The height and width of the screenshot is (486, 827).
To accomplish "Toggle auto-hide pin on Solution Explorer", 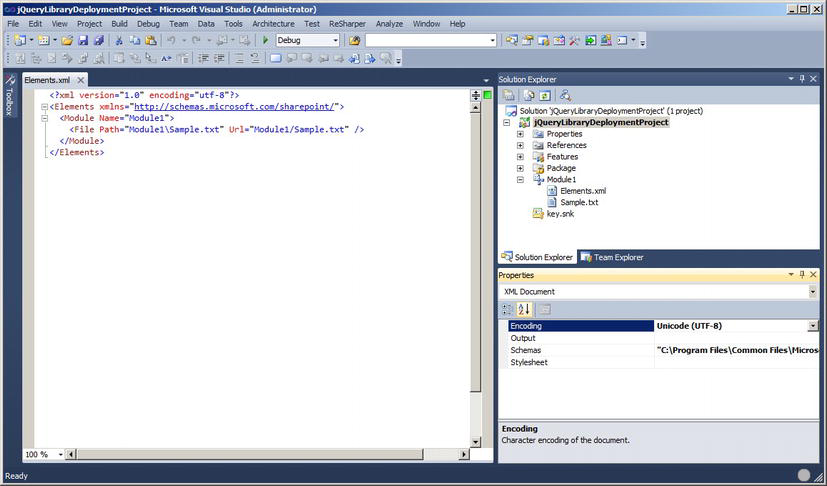I will [802, 79].
